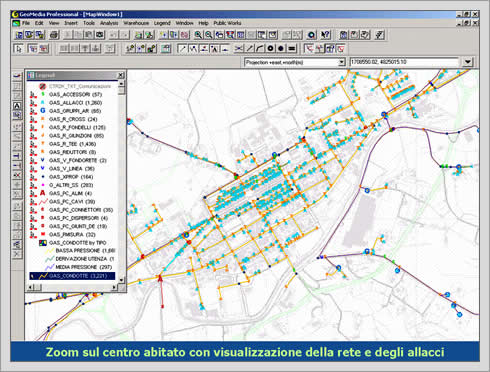Toggle the GAS_ALLACCI legend entry symbol
Image resolution: width=490 pixels, height=372 pixels.
pyautogui.click(x=42, y=103)
